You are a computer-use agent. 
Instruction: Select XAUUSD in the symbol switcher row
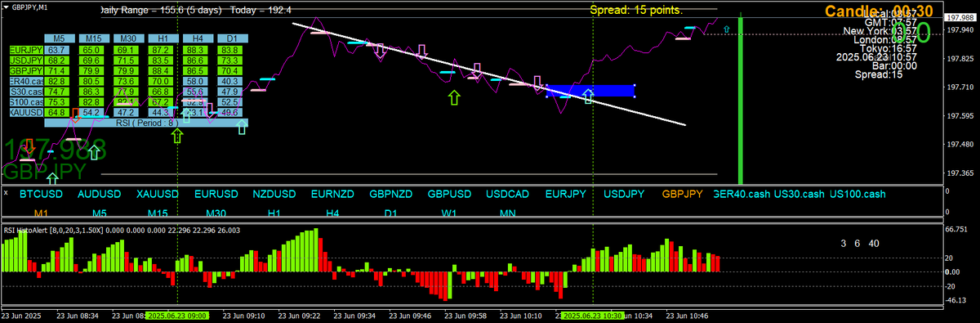158,195
